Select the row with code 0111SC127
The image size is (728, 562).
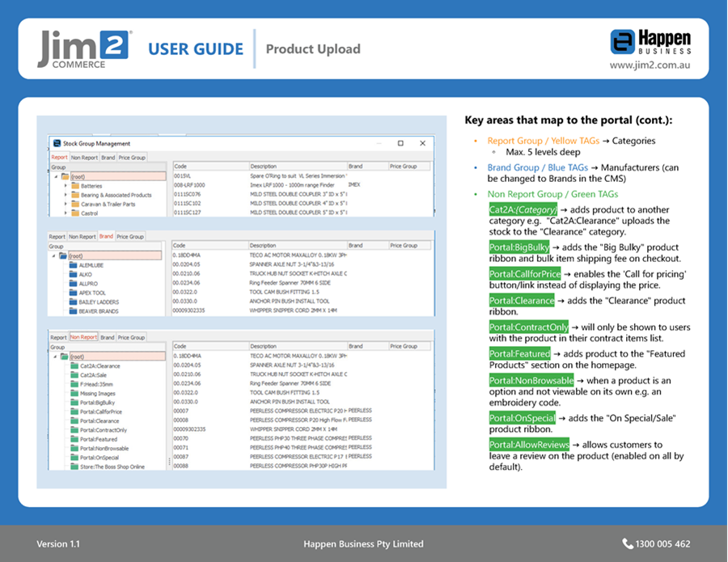coord(303,212)
